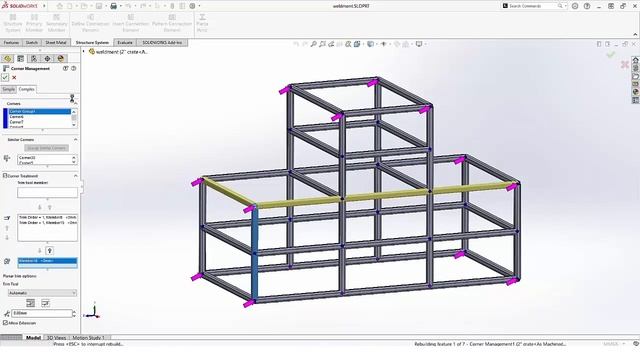The width and height of the screenshot is (640, 360).
Task: Accept Corner Management with green checkmark
Action: point(5,77)
